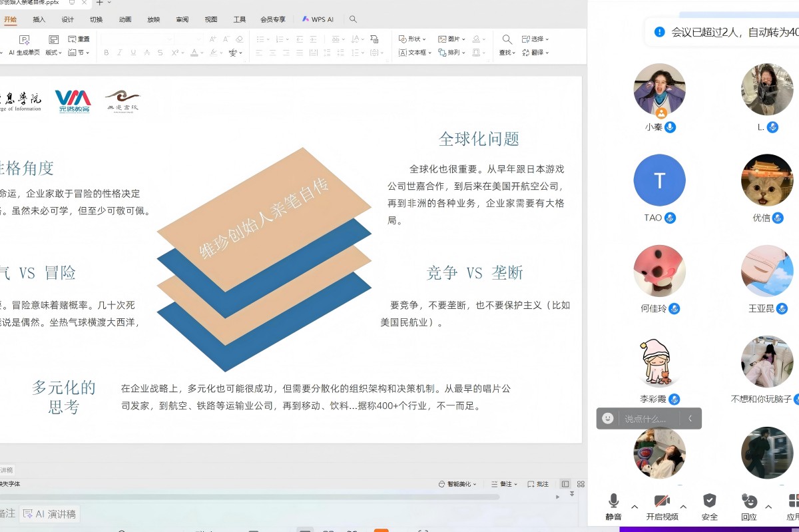Image resolution: width=799 pixels, height=532 pixels.
Task: Switch to the grid slide sorter view
Action: (x=581, y=484)
